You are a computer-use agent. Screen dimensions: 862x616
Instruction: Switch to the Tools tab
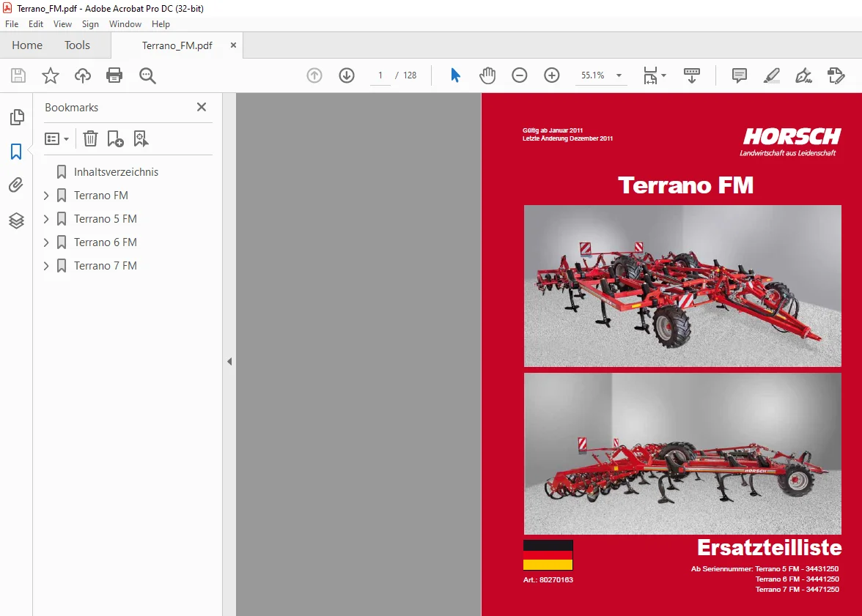[77, 45]
